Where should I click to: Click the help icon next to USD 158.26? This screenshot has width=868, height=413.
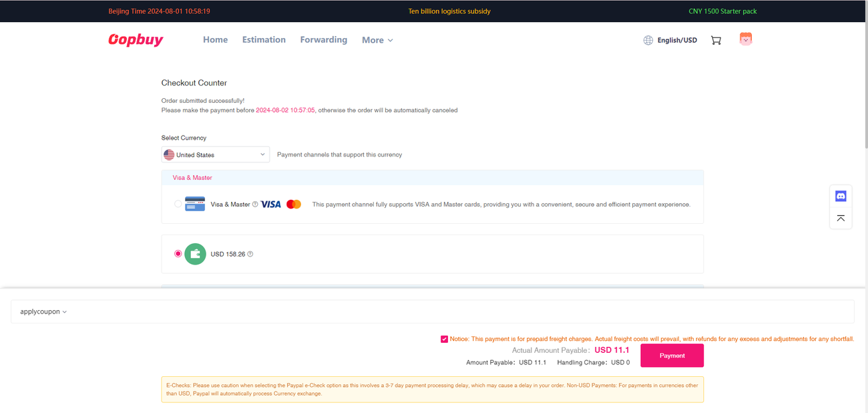[x=250, y=254]
